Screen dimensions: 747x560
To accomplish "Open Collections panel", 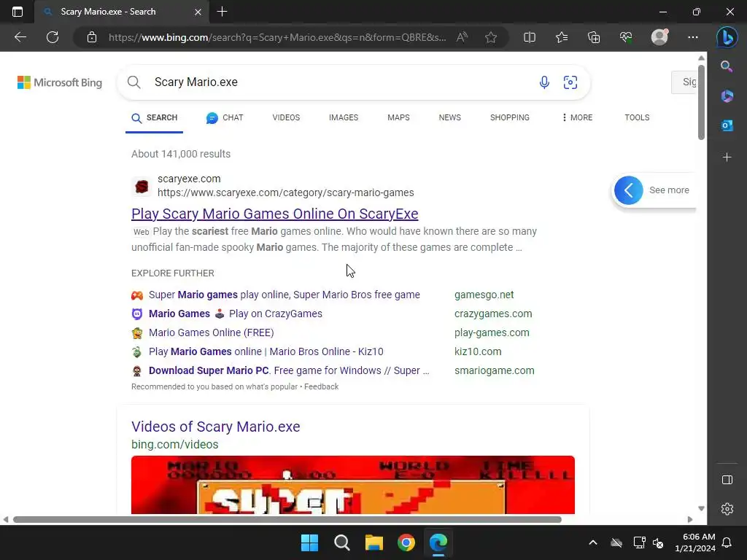I will [x=594, y=37].
